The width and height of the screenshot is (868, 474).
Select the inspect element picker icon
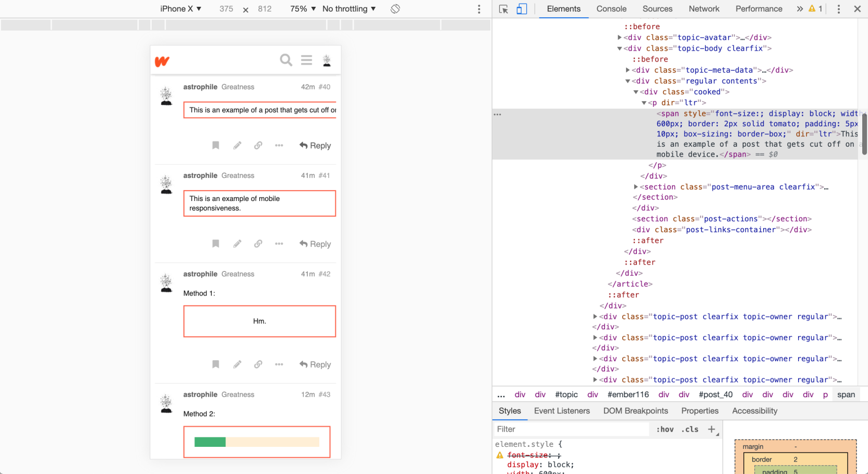pyautogui.click(x=503, y=9)
